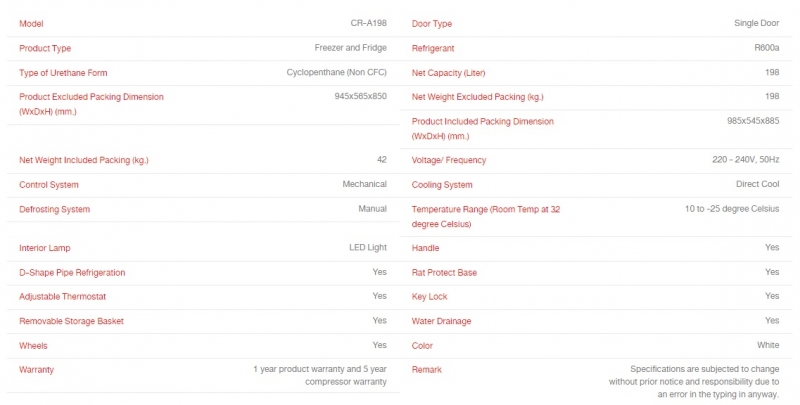The image size is (800, 405).
Task: Select the White color value
Action: tap(768, 345)
